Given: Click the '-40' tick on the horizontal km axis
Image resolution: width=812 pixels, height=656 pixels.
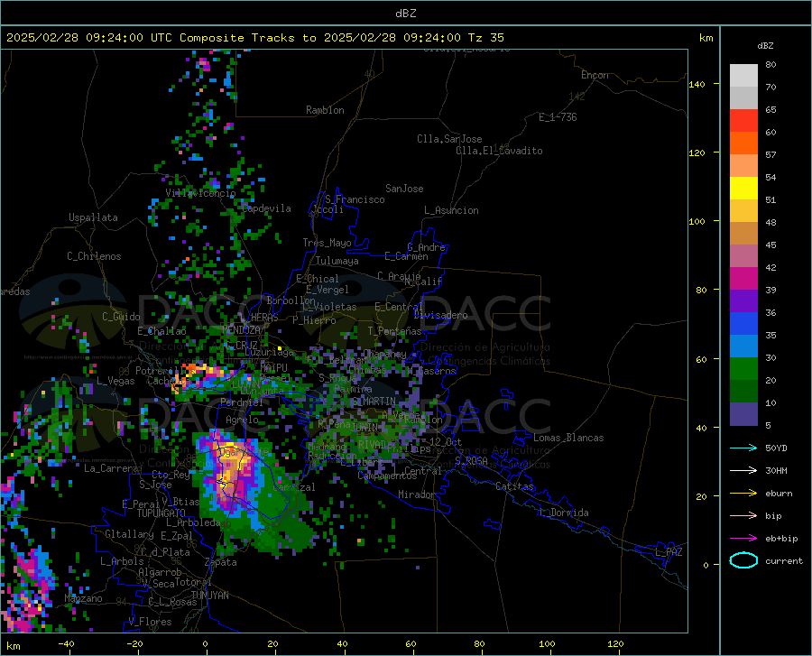Looking at the screenshot, I should pos(65,643).
